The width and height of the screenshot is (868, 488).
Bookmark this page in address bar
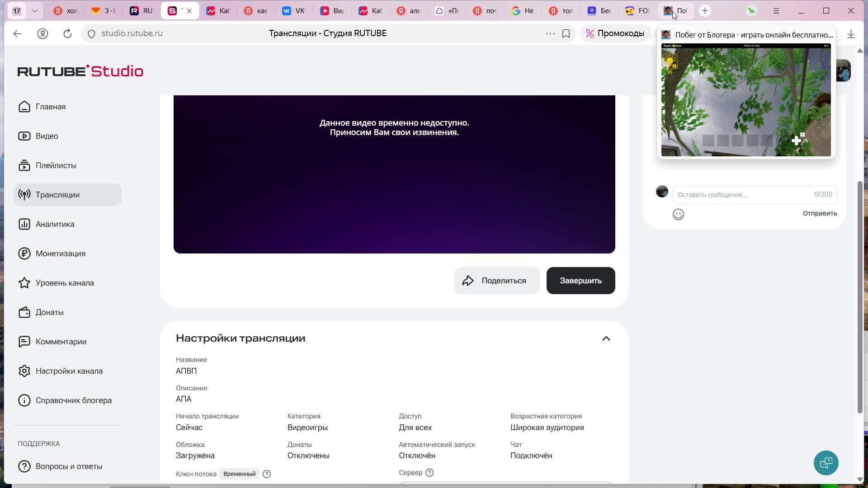(566, 33)
